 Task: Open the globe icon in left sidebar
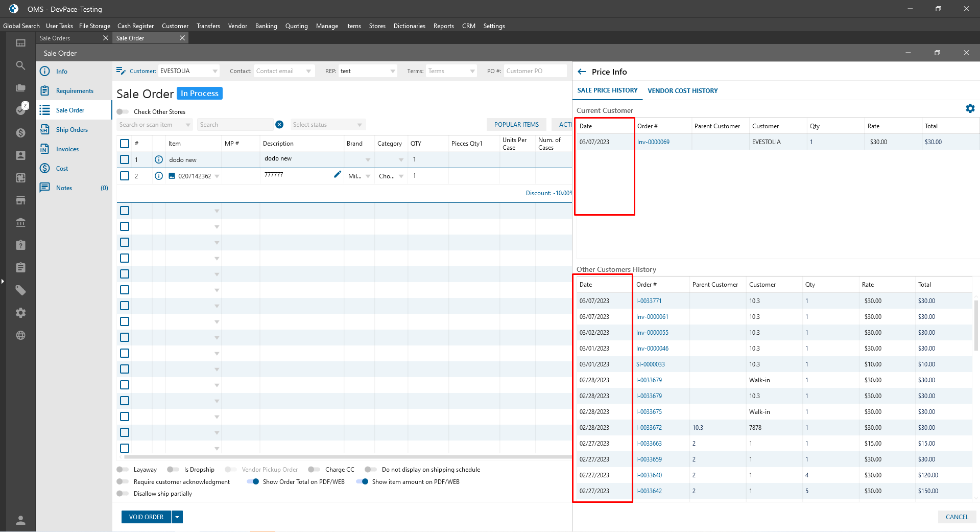(x=20, y=335)
